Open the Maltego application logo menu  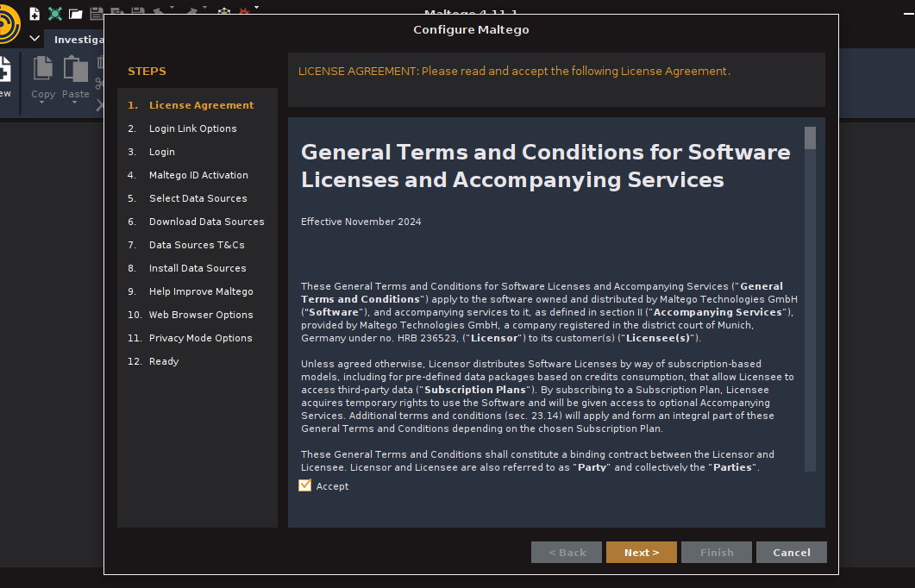pyautogui.click(x=10, y=24)
